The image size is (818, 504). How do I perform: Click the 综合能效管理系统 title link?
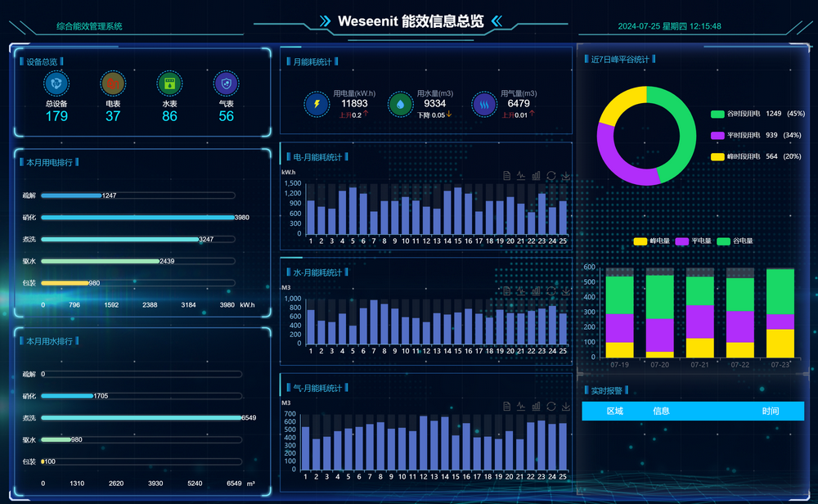click(89, 26)
